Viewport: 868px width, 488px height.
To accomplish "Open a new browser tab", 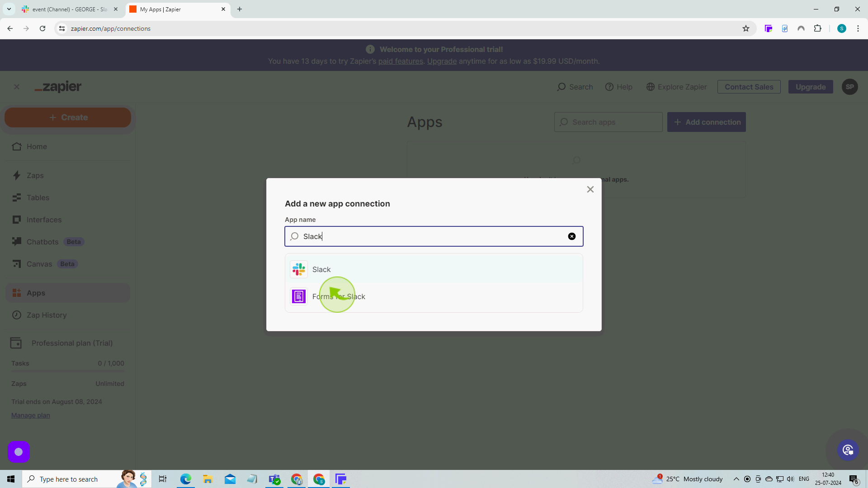I will point(240,9).
